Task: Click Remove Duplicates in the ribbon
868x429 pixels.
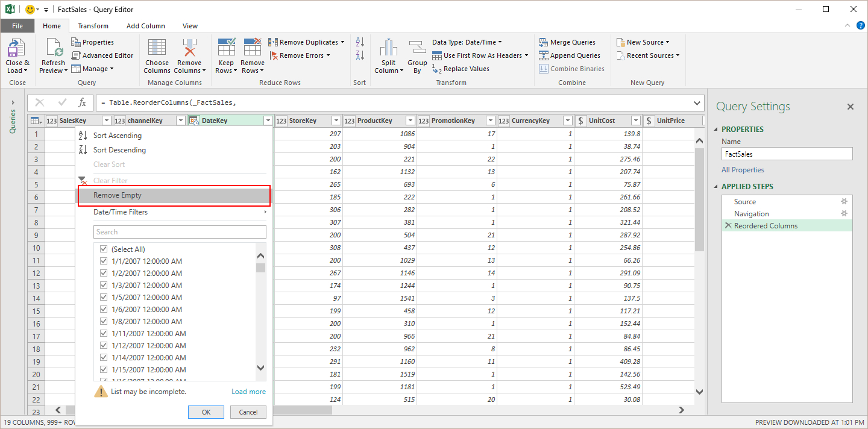Action: pos(306,42)
